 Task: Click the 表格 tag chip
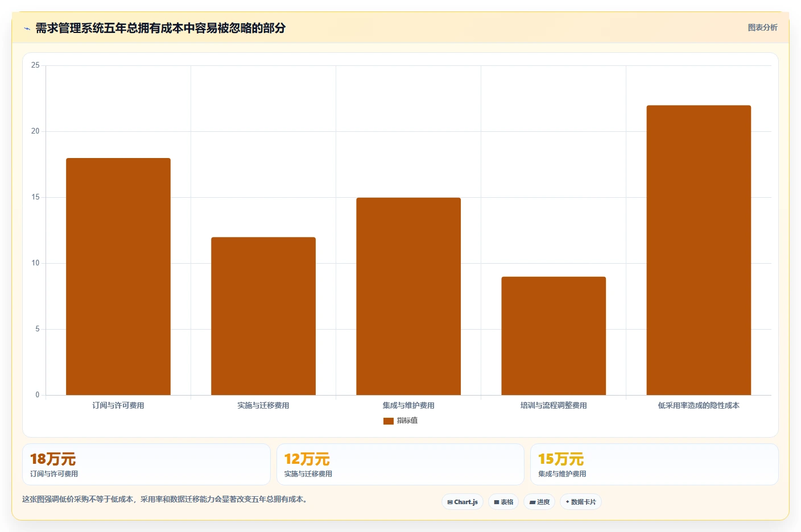click(x=503, y=502)
